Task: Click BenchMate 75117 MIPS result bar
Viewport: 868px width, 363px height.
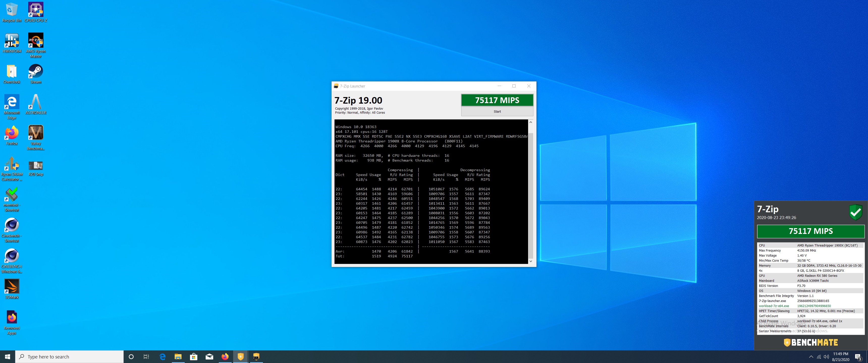Action: (811, 231)
